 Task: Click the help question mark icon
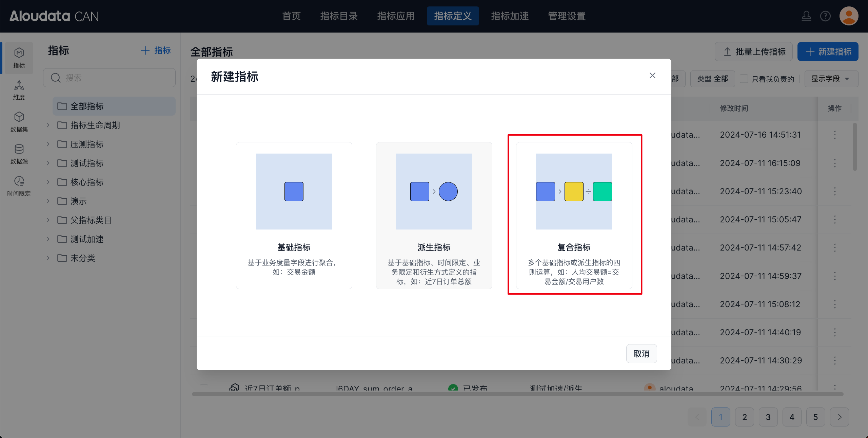[825, 16]
